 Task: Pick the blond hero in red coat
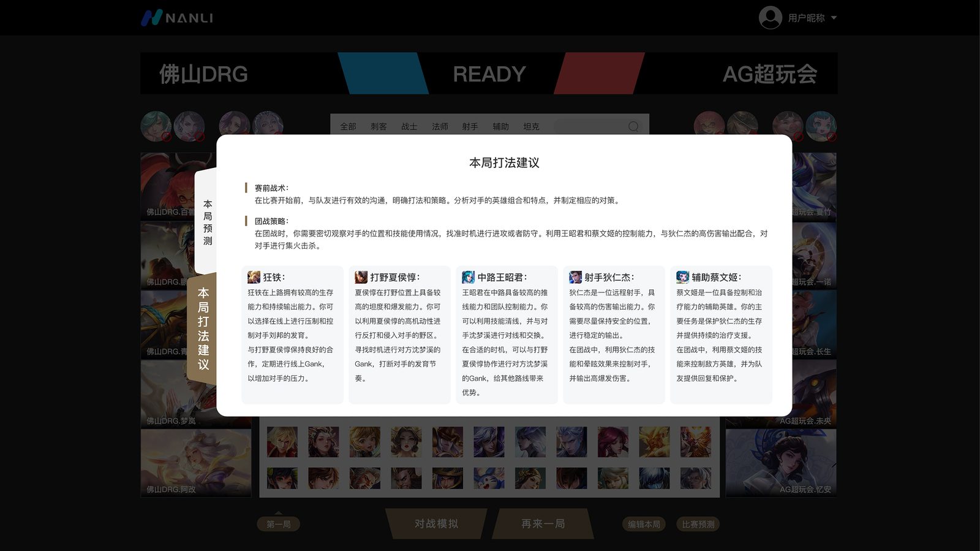282,442
